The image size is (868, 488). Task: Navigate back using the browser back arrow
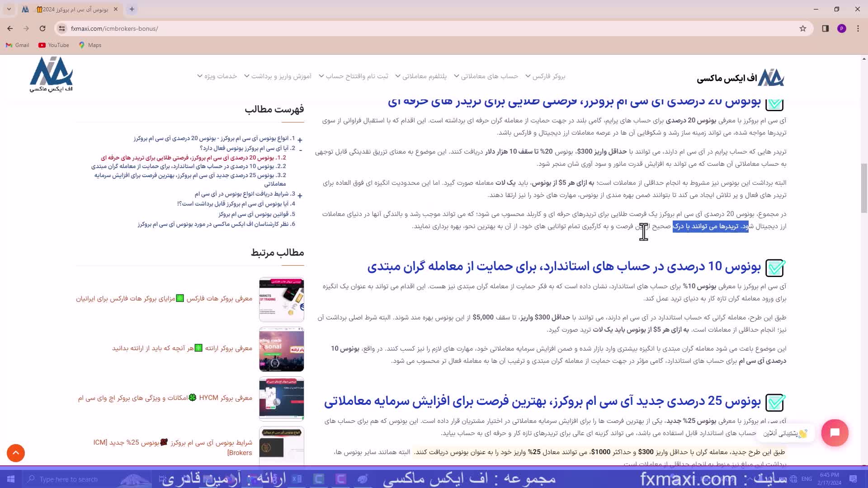[x=10, y=28]
